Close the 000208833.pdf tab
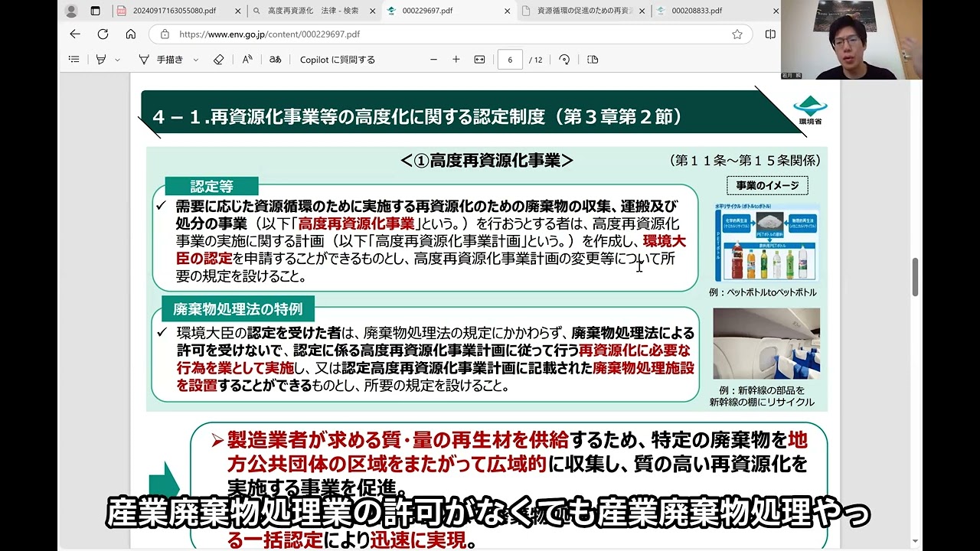 pyautogui.click(x=776, y=11)
